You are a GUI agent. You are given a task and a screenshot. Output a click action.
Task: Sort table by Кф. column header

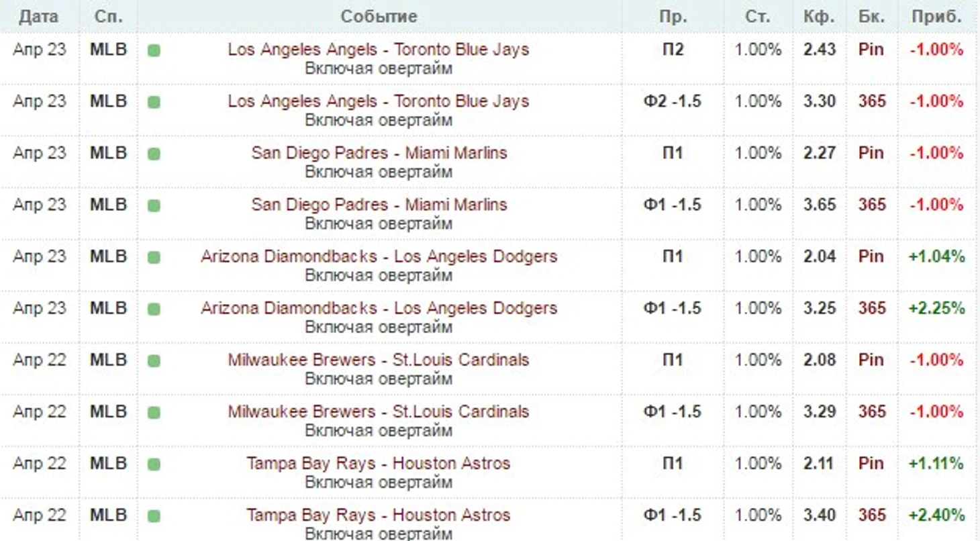pyautogui.click(x=819, y=16)
